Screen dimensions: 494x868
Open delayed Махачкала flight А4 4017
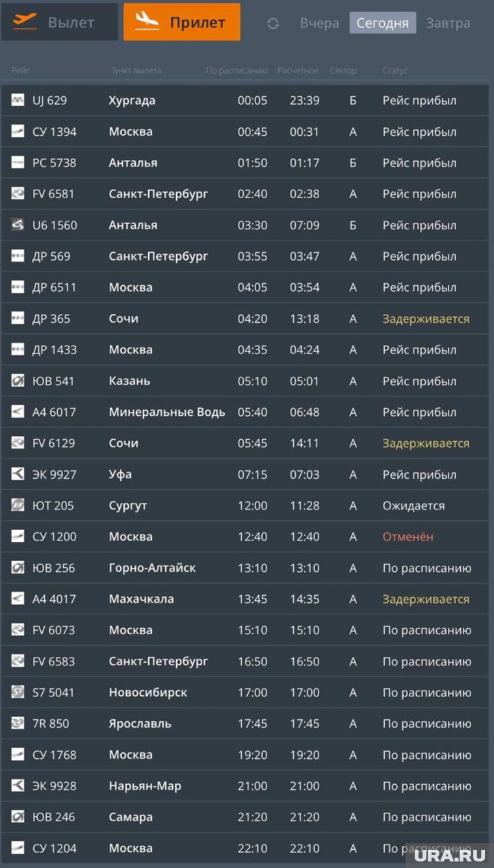(x=244, y=599)
